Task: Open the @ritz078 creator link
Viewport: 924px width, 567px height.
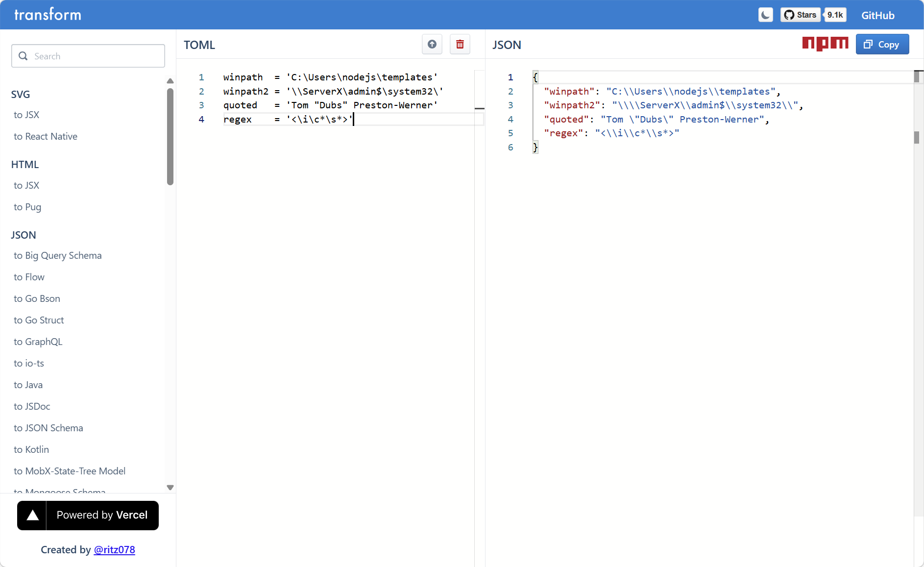Action: point(114,550)
